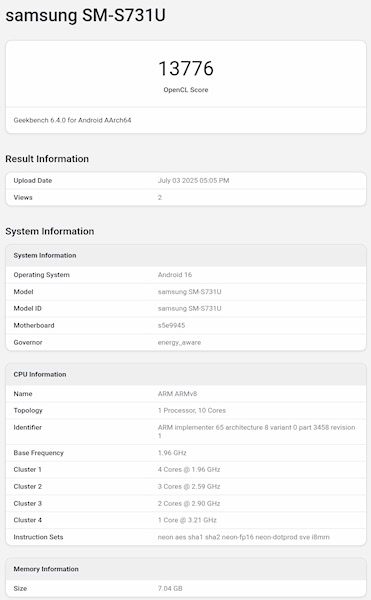Viewport: 371px width, 600px height.
Task: Click the Result Information heading
Action: click(x=47, y=159)
